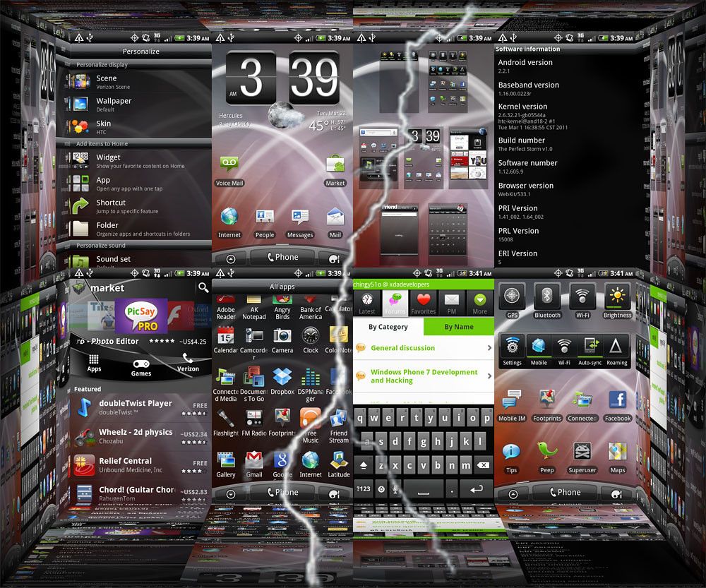This screenshot has width=706, height=588.
Task: Tap the keyboard enter return key
Action: tap(477, 489)
